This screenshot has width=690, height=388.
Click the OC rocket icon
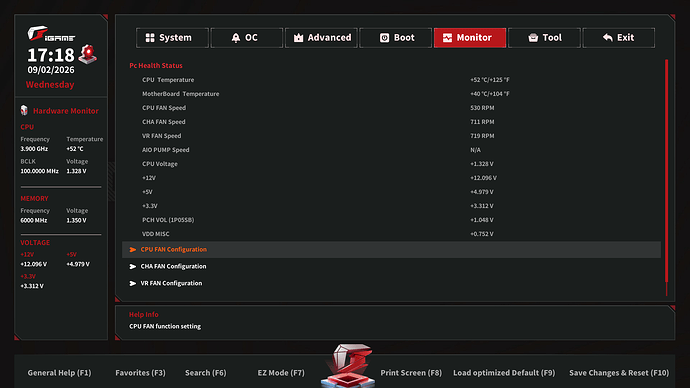(236, 38)
